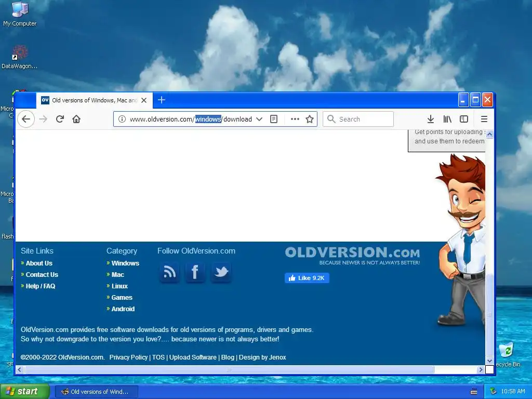This screenshot has width=532, height=399.
Task: Bookmark this page with the star icon
Action: click(x=310, y=119)
